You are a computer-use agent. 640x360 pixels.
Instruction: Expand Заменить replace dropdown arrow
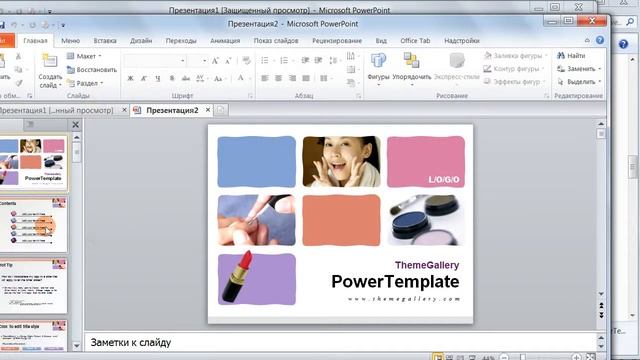[x=600, y=69]
